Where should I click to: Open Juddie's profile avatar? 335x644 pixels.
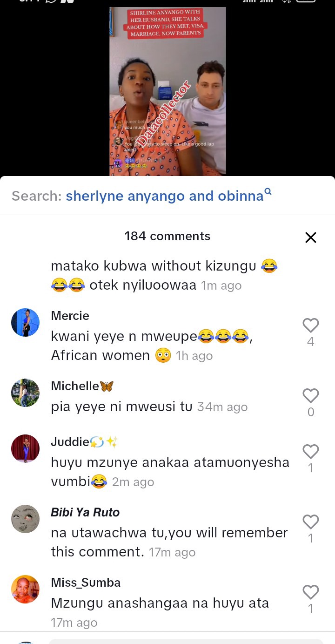pyautogui.click(x=25, y=448)
